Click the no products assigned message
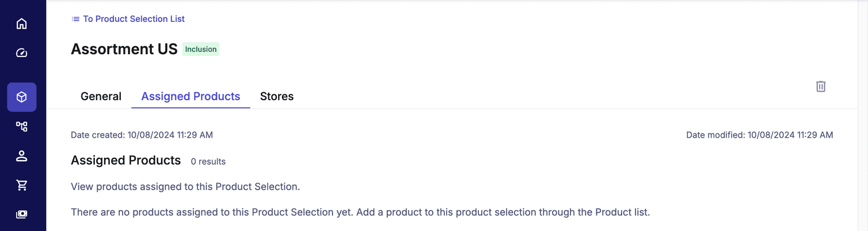This screenshot has width=868, height=231. (x=360, y=212)
